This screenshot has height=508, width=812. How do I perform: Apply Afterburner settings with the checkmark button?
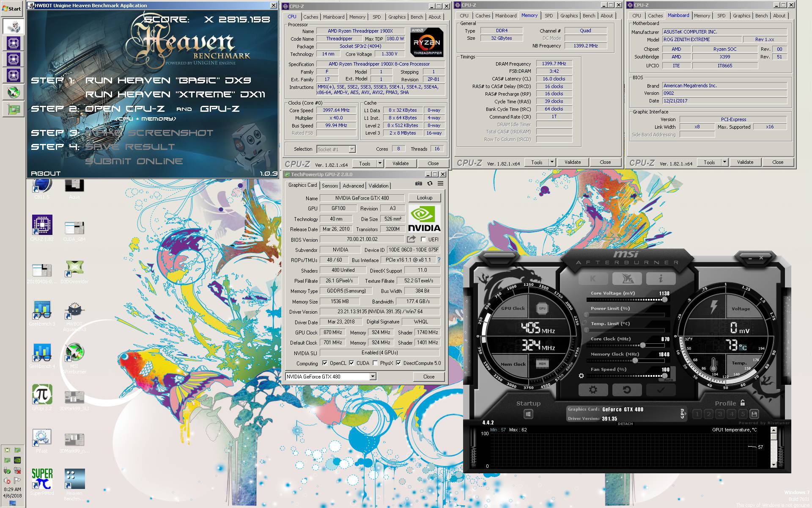661,390
